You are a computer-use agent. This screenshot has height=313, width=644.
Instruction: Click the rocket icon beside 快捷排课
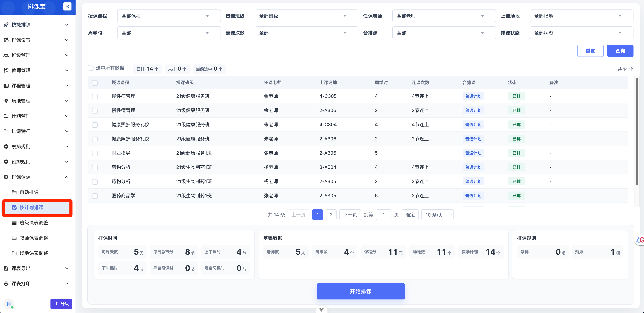pos(6,25)
